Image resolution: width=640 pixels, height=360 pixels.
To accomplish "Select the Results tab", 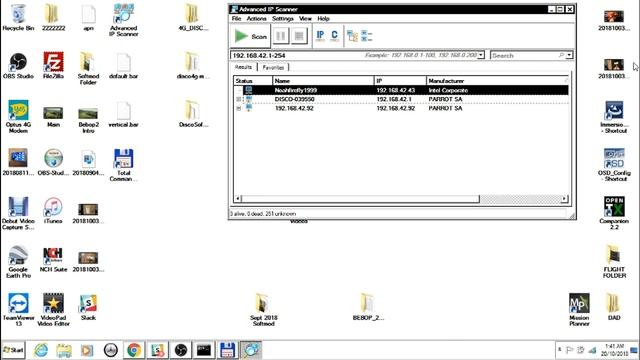I will 243,67.
